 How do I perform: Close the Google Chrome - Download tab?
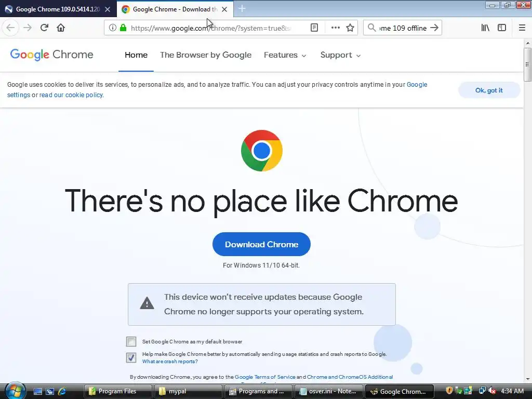click(224, 9)
